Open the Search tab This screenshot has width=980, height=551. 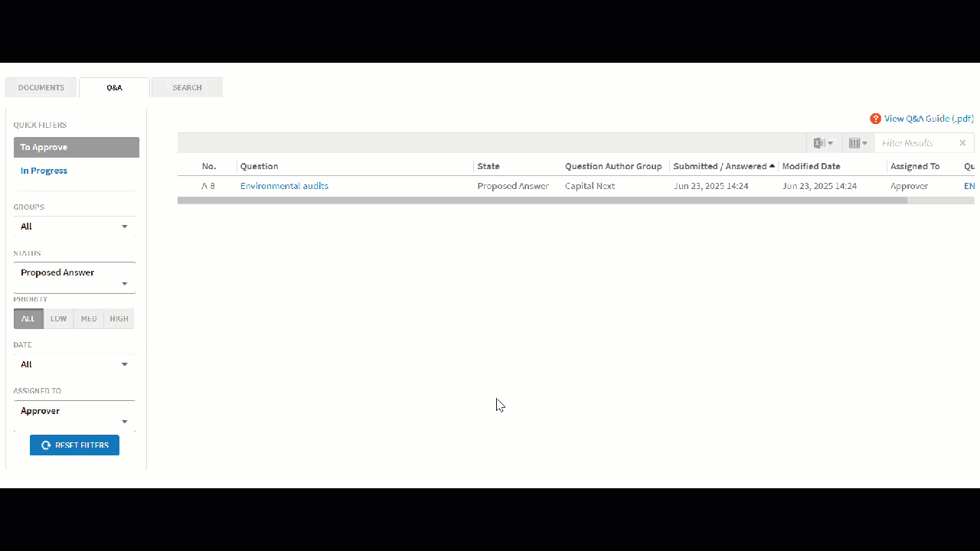point(187,88)
